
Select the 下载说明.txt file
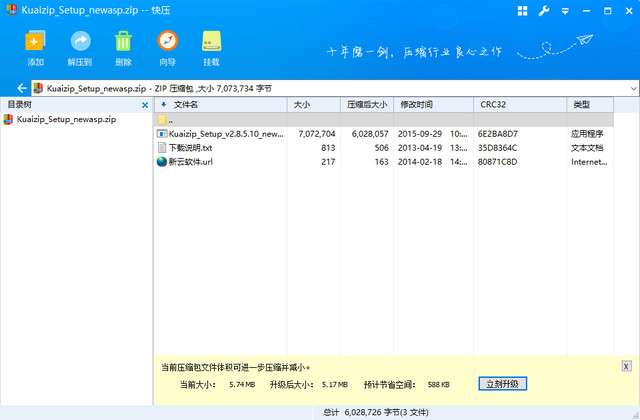point(384,148)
